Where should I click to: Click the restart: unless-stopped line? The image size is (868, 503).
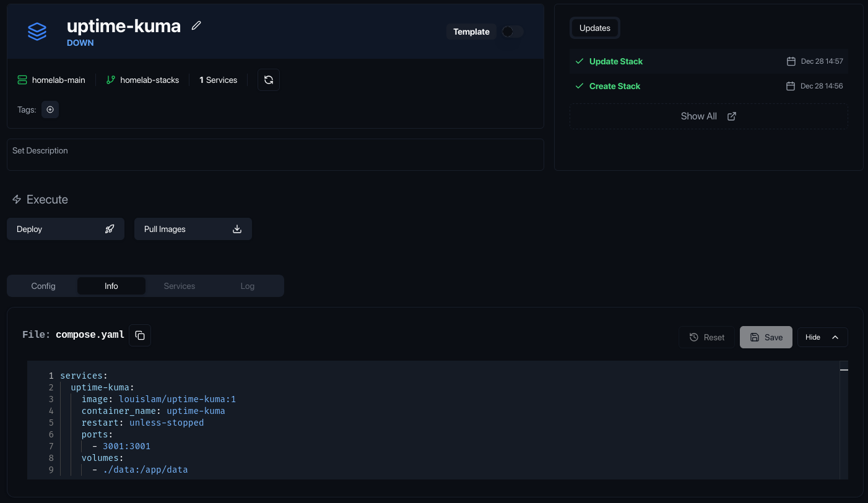tap(142, 423)
